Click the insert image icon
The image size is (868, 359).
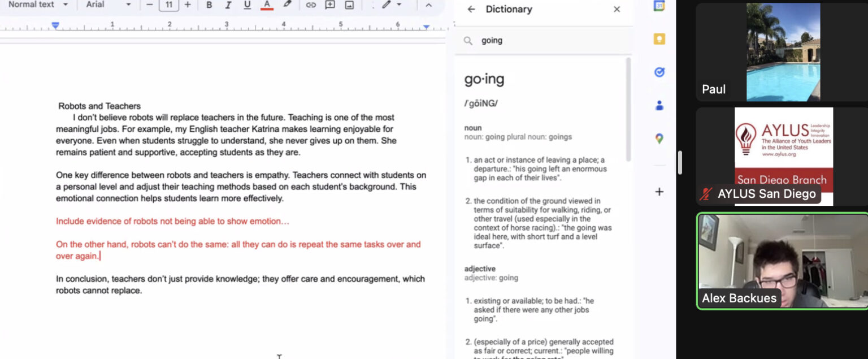pos(349,5)
